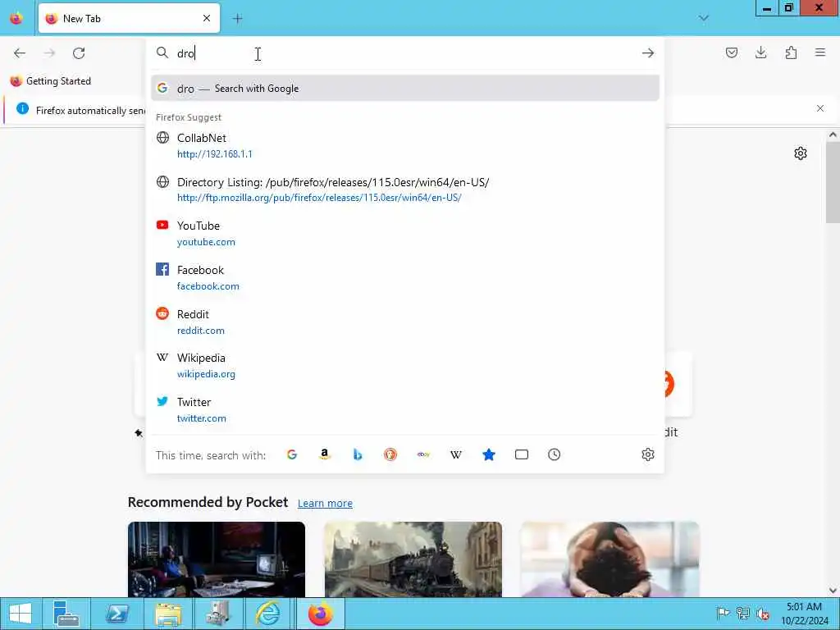This screenshot has width=840, height=630.
Task: Open the Directory Listing ftp.mozilla.org suggestion
Action: point(405,189)
